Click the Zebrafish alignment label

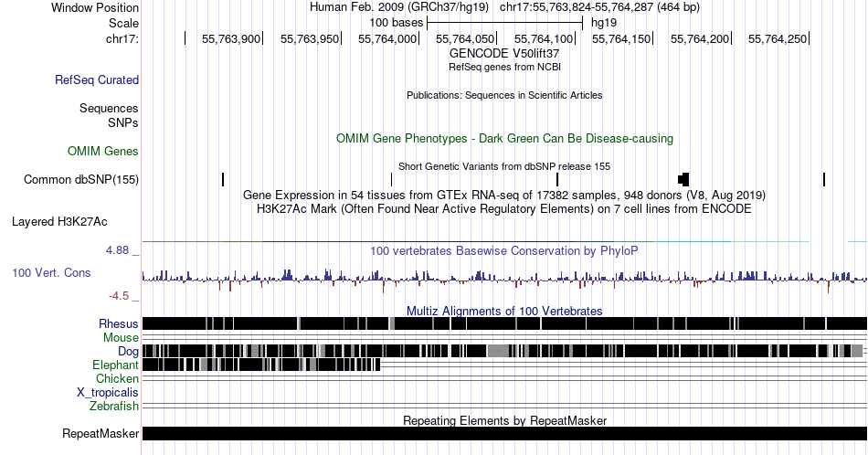(x=114, y=406)
